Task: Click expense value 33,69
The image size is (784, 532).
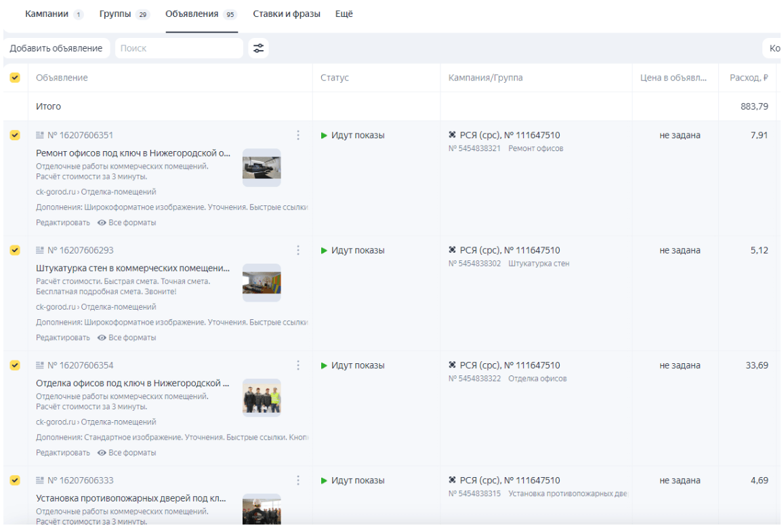Action: coord(757,365)
